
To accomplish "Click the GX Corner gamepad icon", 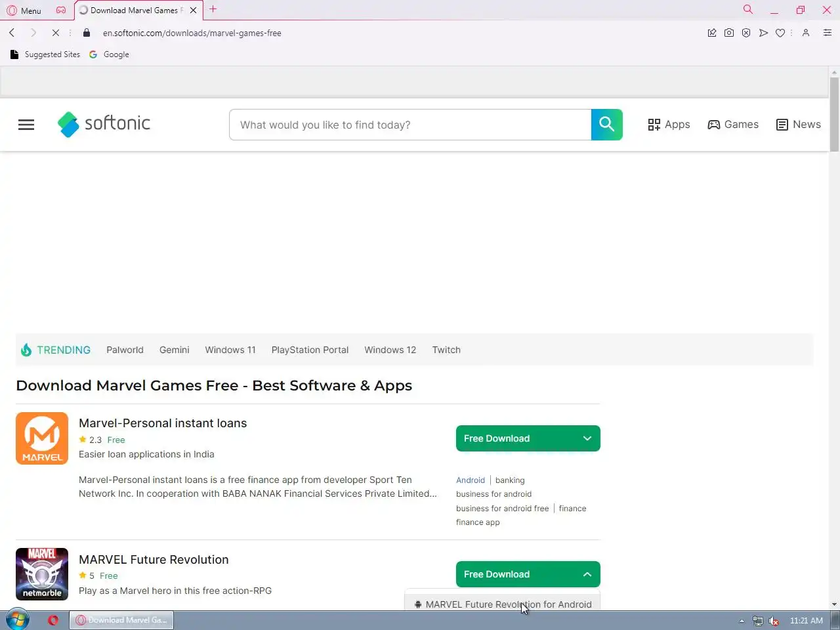I will [x=61, y=10].
